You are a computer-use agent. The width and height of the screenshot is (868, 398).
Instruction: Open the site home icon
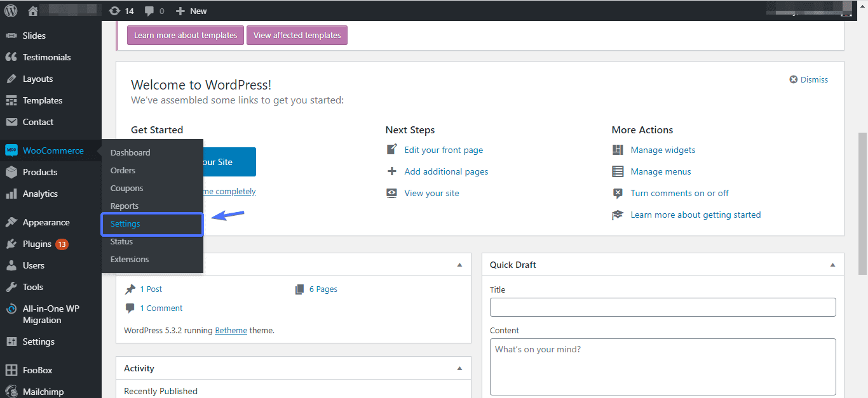[x=33, y=11]
